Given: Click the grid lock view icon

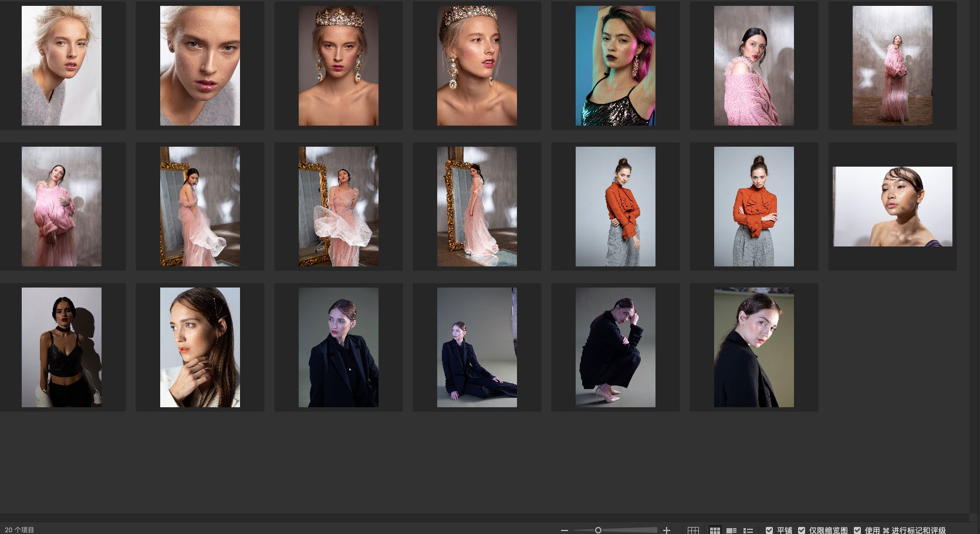Looking at the screenshot, I should pos(693,530).
